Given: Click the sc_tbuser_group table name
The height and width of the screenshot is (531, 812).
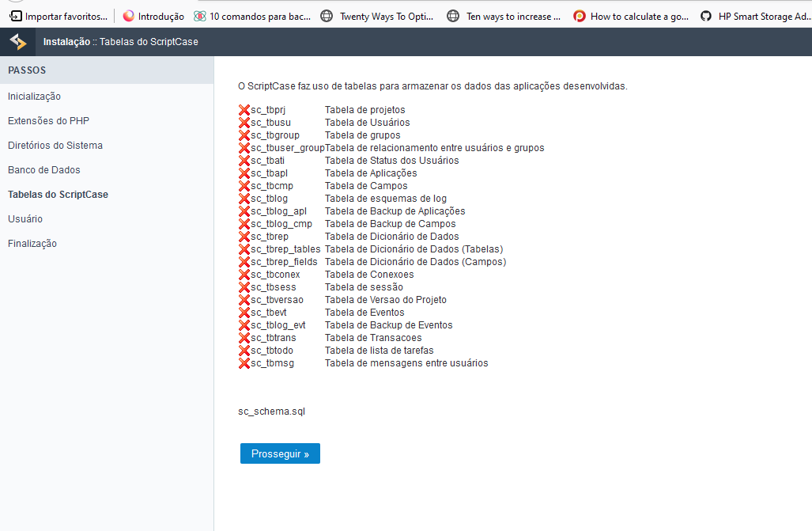Looking at the screenshot, I should pos(288,148).
